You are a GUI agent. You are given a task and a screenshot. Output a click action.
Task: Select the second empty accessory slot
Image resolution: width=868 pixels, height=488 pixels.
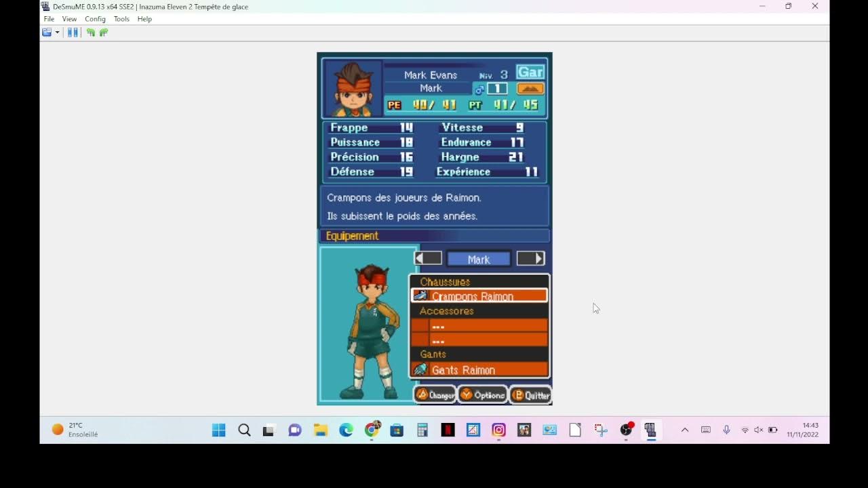(x=479, y=340)
